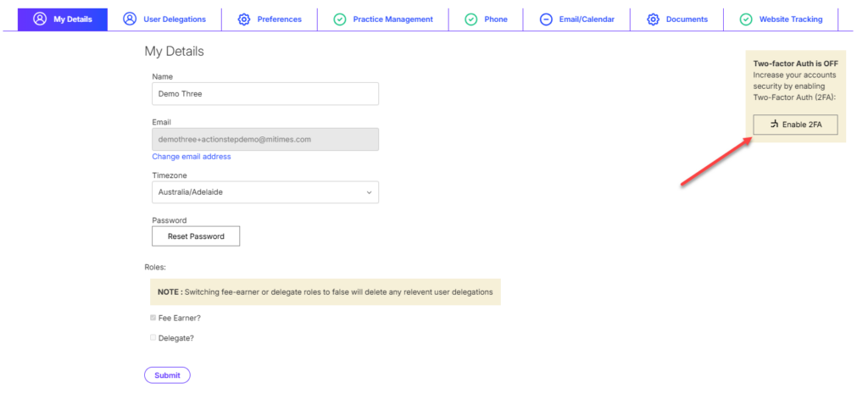Viewport: 868px width, 394px height.
Task: Click the Timezone dropdown chevron arrow
Action: [369, 192]
